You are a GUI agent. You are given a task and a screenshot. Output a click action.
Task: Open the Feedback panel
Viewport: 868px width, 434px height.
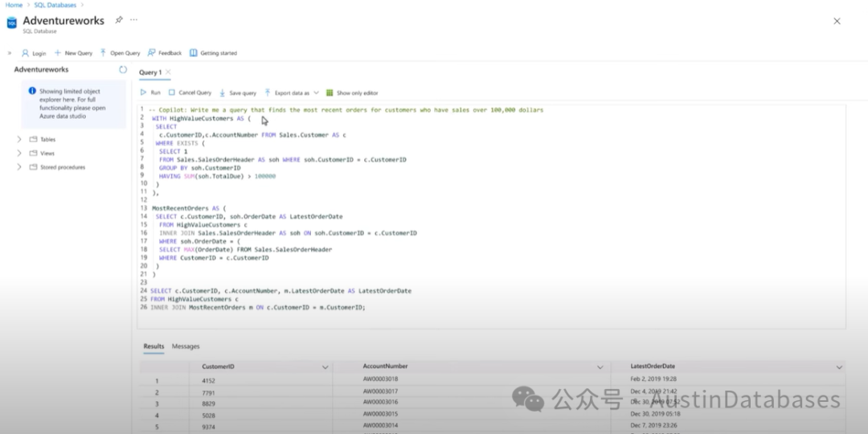point(165,53)
